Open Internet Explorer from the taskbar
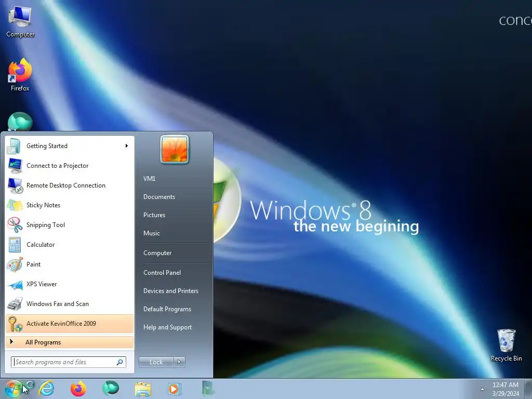 (46, 389)
